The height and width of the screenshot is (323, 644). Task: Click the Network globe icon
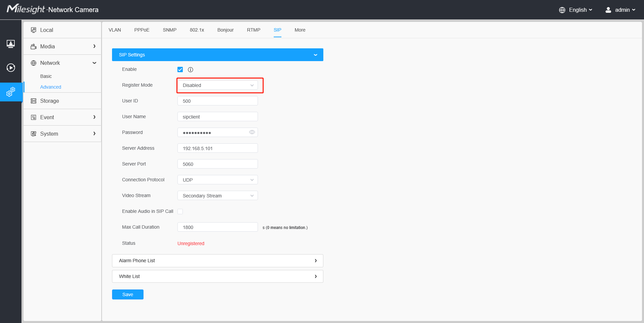[x=34, y=63]
